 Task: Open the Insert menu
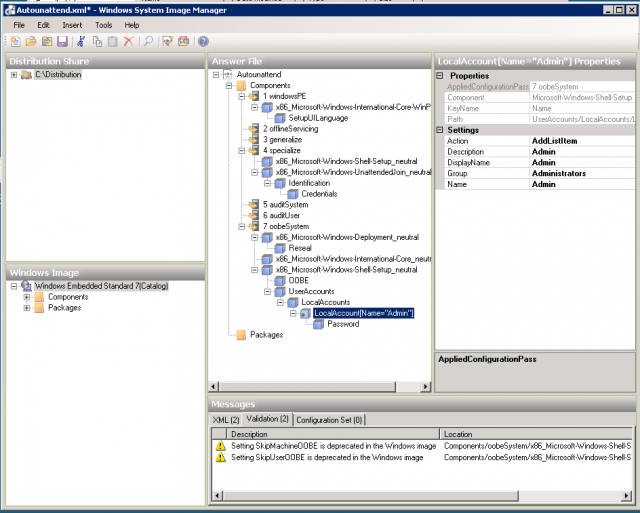72,24
